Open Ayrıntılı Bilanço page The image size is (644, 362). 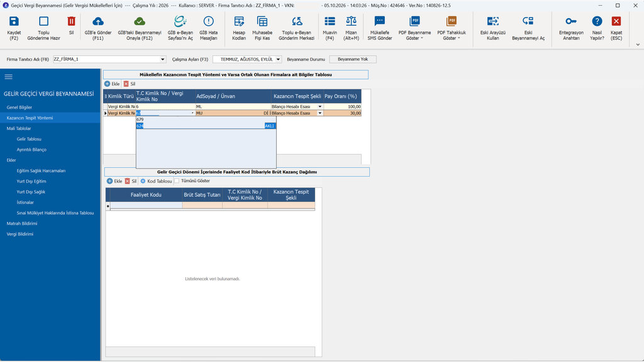click(x=31, y=150)
